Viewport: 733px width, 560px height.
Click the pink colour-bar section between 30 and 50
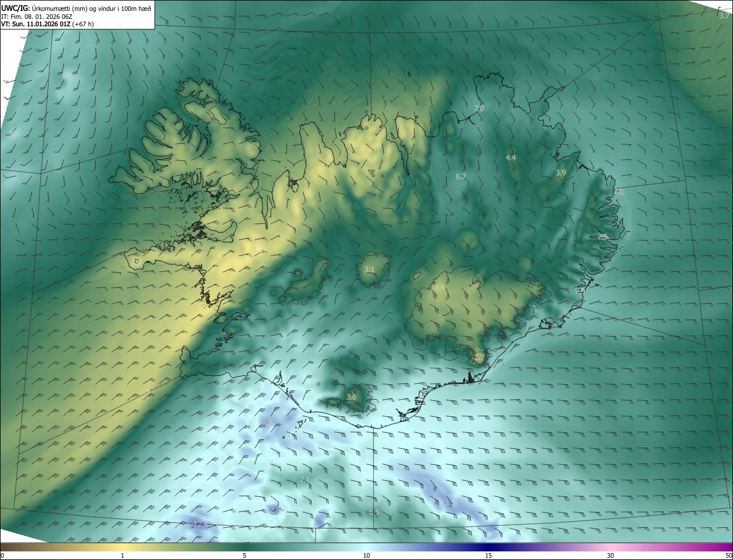(672, 547)
